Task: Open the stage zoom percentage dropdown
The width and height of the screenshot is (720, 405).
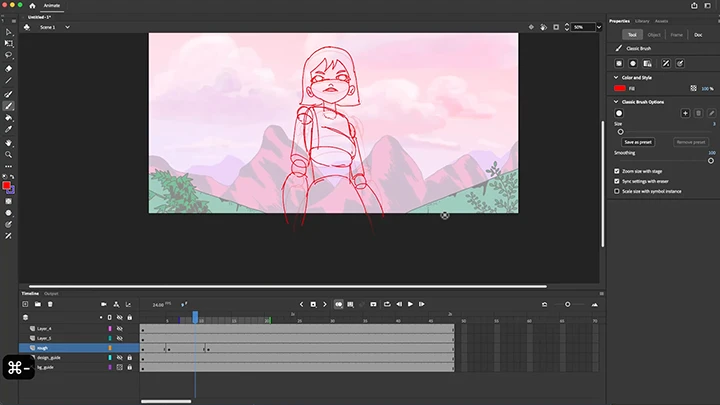Action: (582, 27)
